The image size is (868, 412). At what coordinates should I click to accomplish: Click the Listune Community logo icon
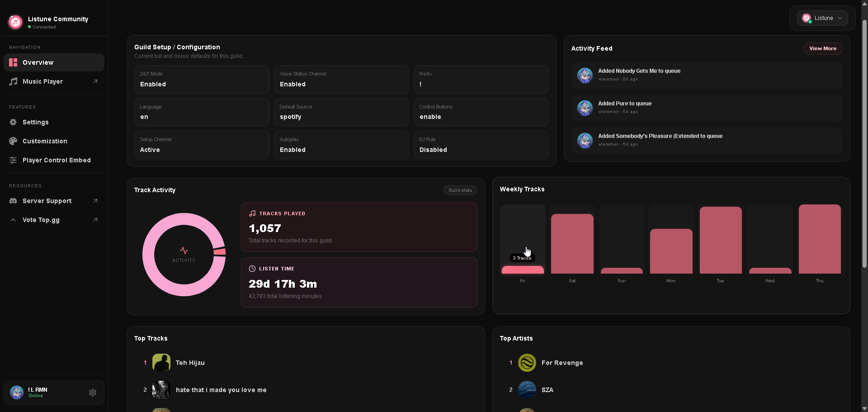15,22
